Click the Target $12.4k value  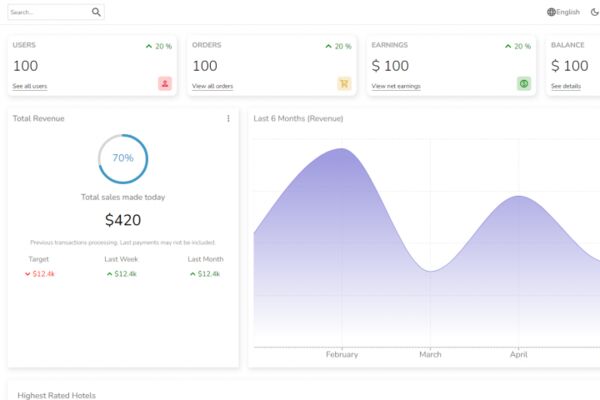click(x=43, y=274)
